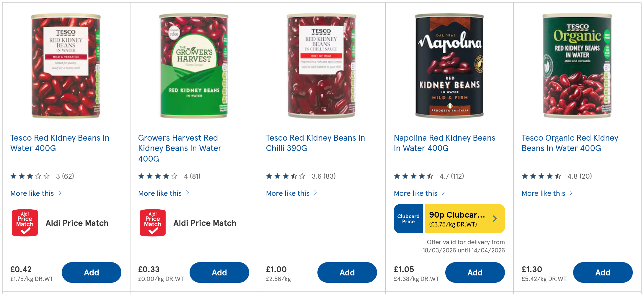Click the Clubcard Price blue badge
Screen dimensions: 644x294
pyautogui.click(x=408, y=219)
